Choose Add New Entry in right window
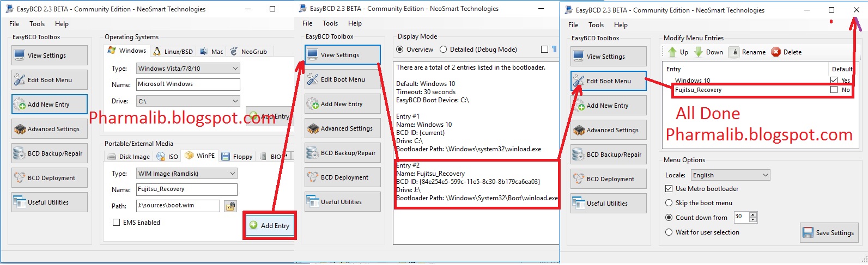The image size is (868, 265). click(x=609, y=106)
